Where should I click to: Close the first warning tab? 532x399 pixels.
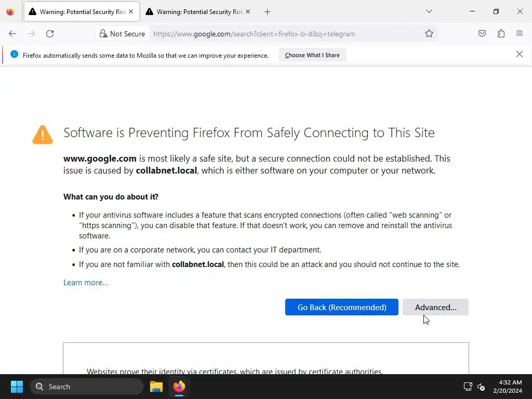[131, 11]
